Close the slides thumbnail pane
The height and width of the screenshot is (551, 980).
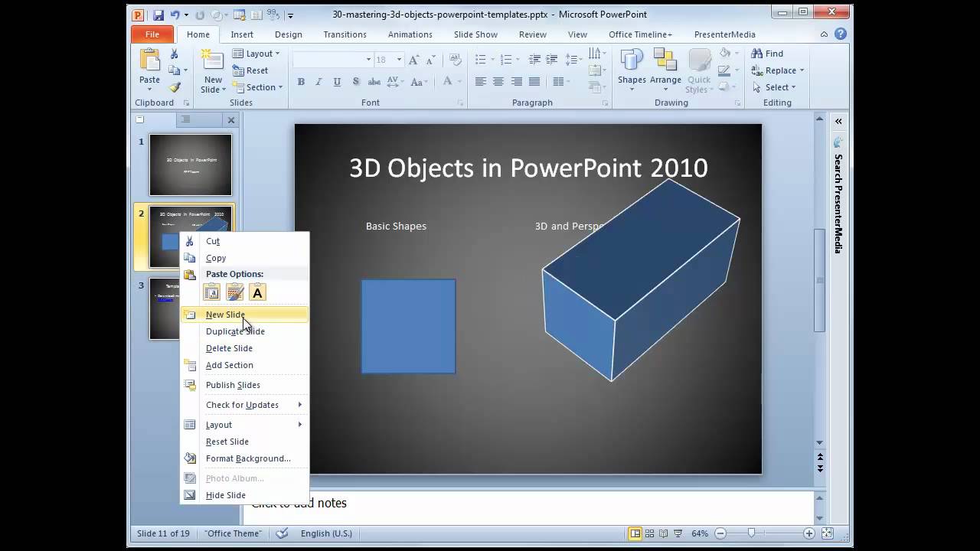[x=231, y=119]
